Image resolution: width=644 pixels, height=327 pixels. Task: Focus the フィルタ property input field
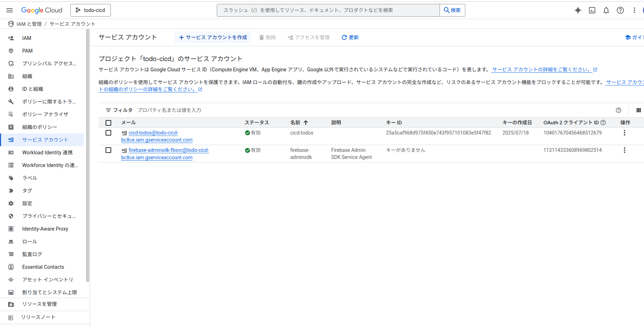pyautogui.click(x=374, y=110)
